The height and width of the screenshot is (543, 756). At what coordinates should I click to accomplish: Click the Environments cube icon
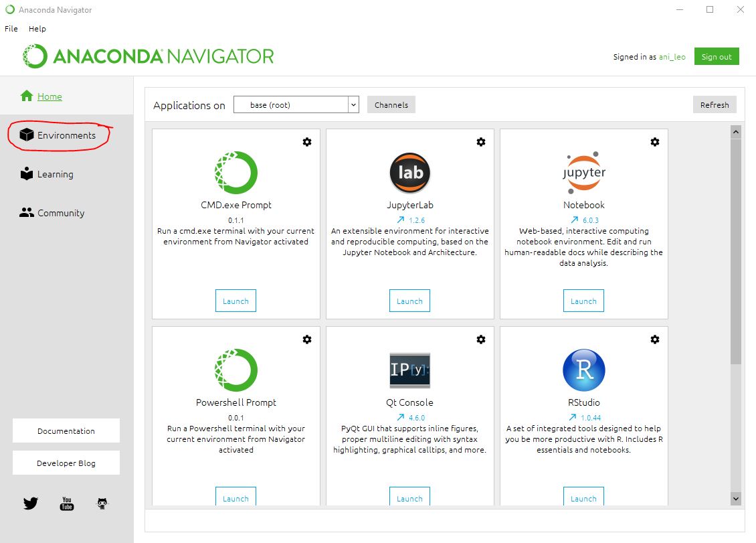[27, 135]
